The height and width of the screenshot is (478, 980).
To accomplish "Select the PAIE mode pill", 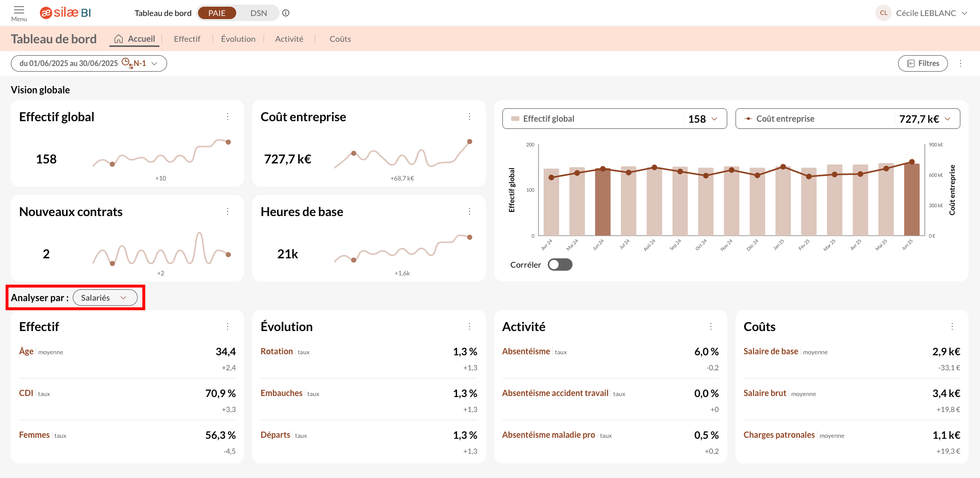I will point(217,13).
